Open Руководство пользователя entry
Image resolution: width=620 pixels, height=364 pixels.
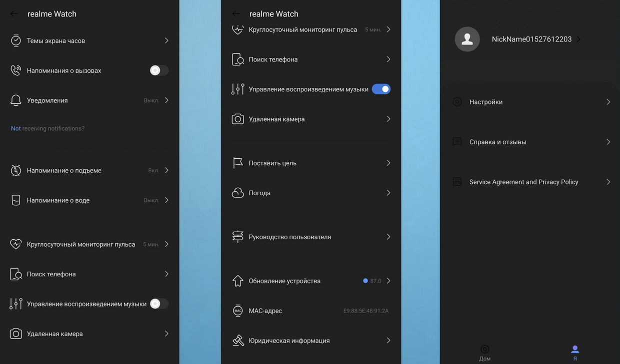311,237
